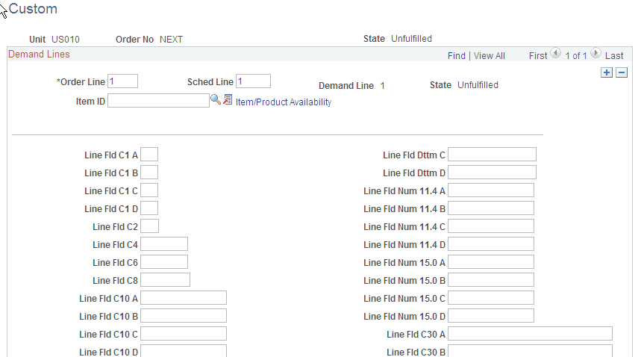The image size is (644, 357).
Task: Select Line Fld Num 11.4 A field
Action: (x=491, y=190)
